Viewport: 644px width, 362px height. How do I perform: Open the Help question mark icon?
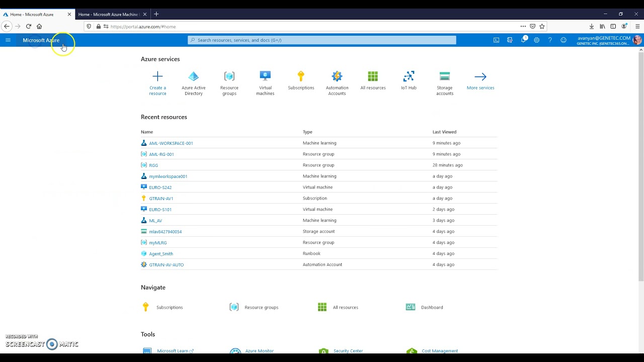click(x=550, y=40)
